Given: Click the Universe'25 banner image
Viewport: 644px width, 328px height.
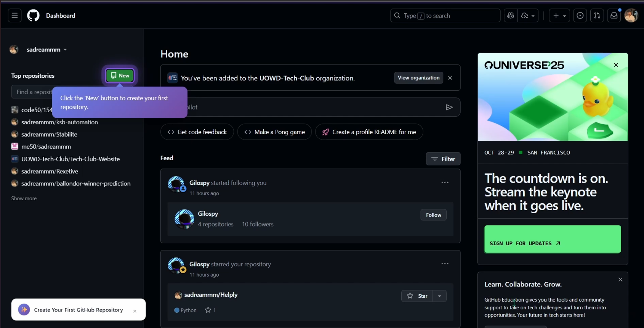Looking at the screenshot, I should pos(553,97).
